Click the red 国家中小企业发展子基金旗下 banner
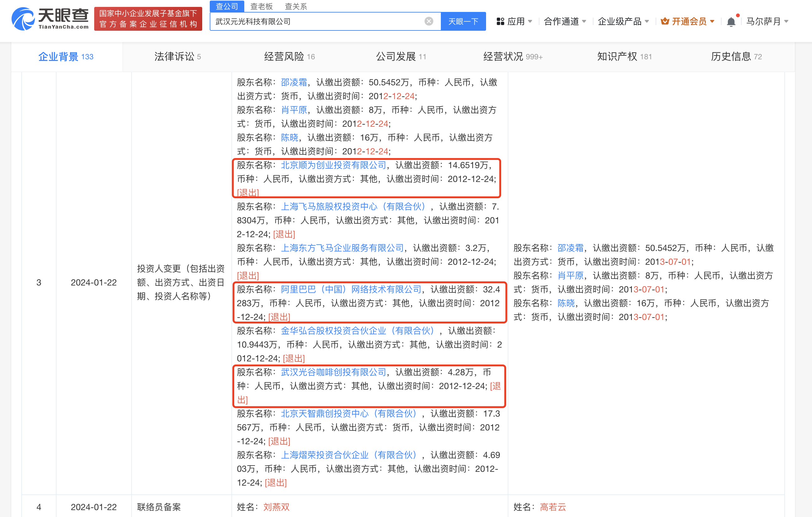Screen dimensions: 812x517 pos(148,19)
